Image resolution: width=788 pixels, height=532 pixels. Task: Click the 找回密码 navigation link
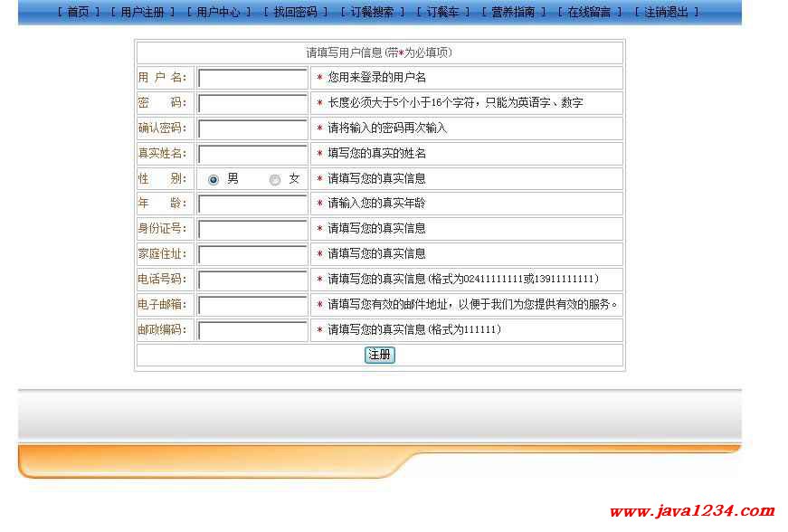295,13
